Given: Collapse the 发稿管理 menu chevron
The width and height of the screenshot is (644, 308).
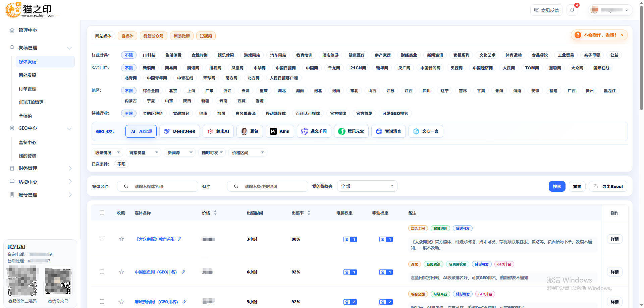Looking at the screenshot, I should click(x=69, y=48).
